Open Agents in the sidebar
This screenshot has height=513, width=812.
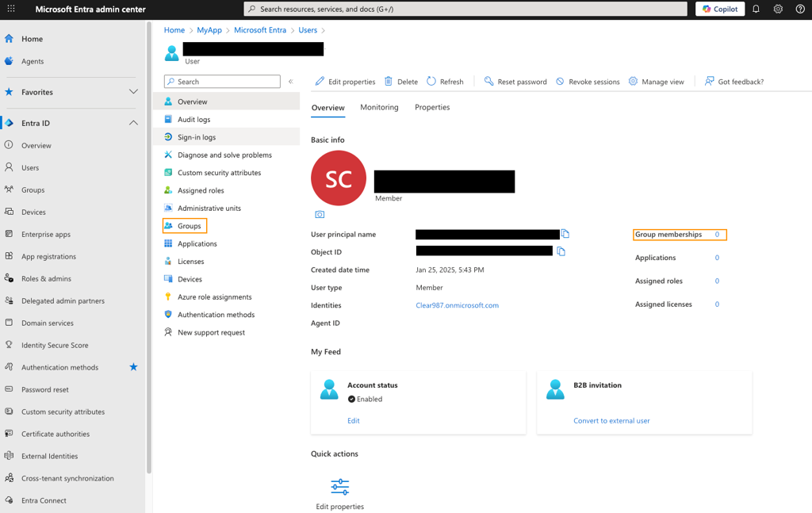point(33,61)
